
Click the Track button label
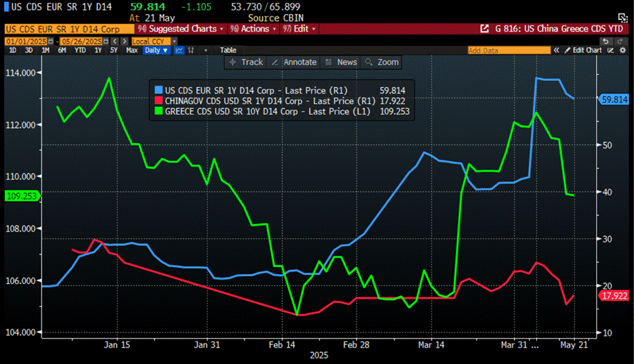click(252, 63)
